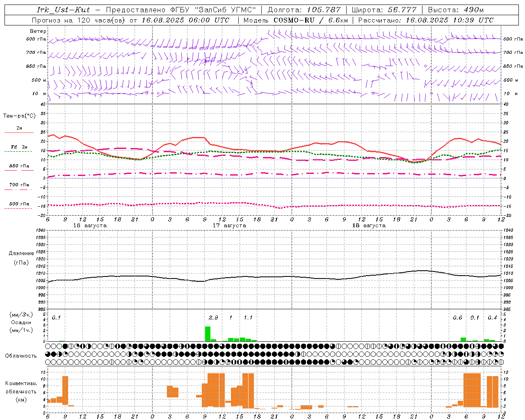
Task: Click the 17 августа date label
Action: pos(229,226)
